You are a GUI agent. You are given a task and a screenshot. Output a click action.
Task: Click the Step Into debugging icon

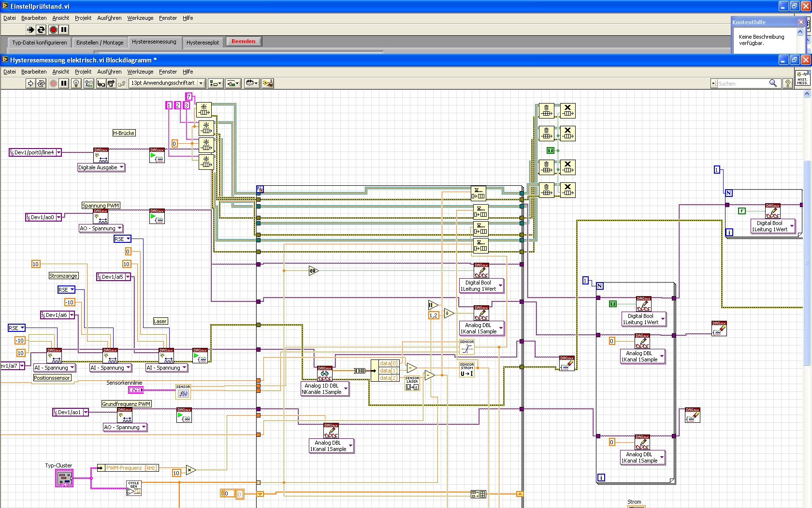click(101, 83)
